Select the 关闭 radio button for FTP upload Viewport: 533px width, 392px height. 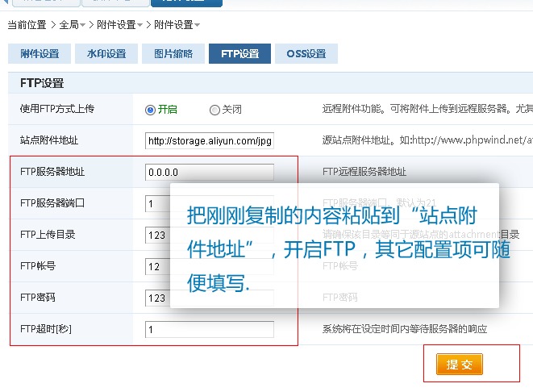click(x=214, y=110)
